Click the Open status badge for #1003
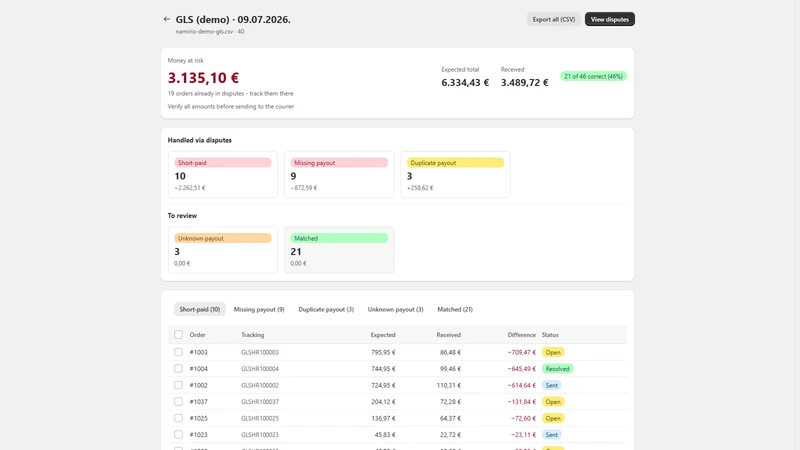Viewport: 800px width, 450px height. pos(553,352)
